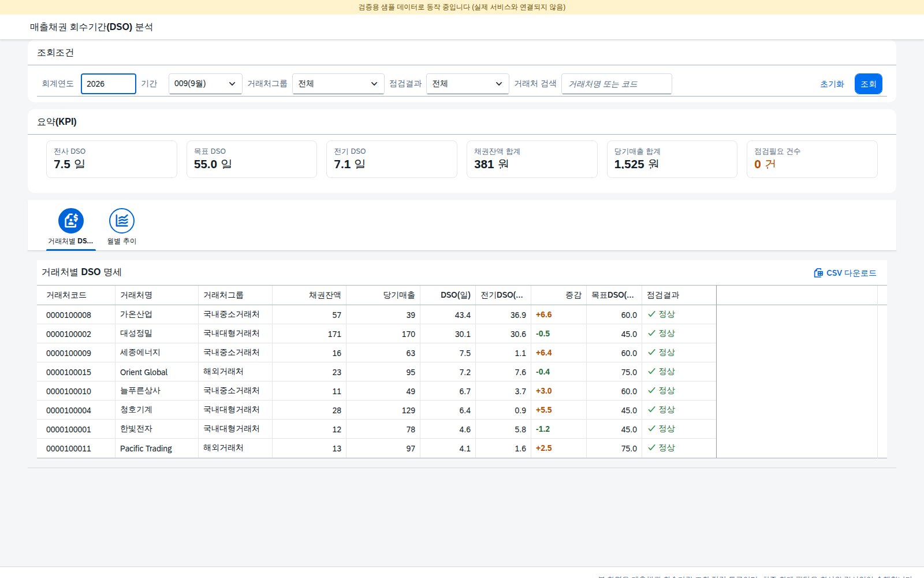Select customer code 0000100004

coord(69,410)
